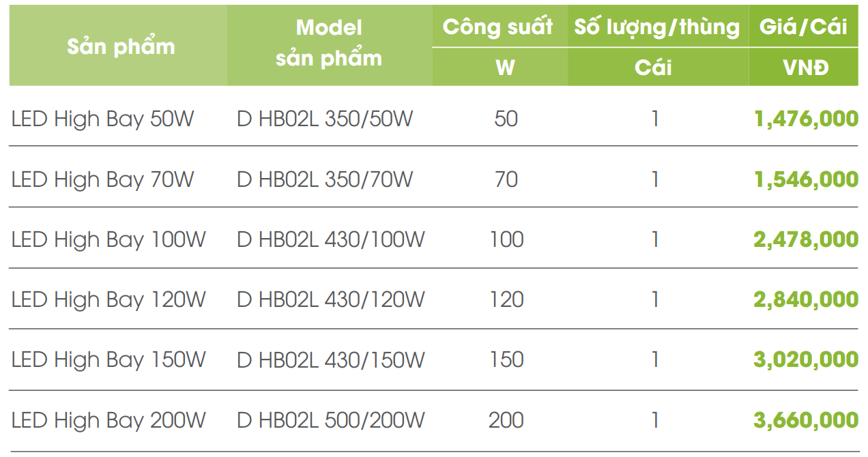Click the Sản phẩm column header
Viewport: 868px width, 457px height.
click(x=121, y=46)
